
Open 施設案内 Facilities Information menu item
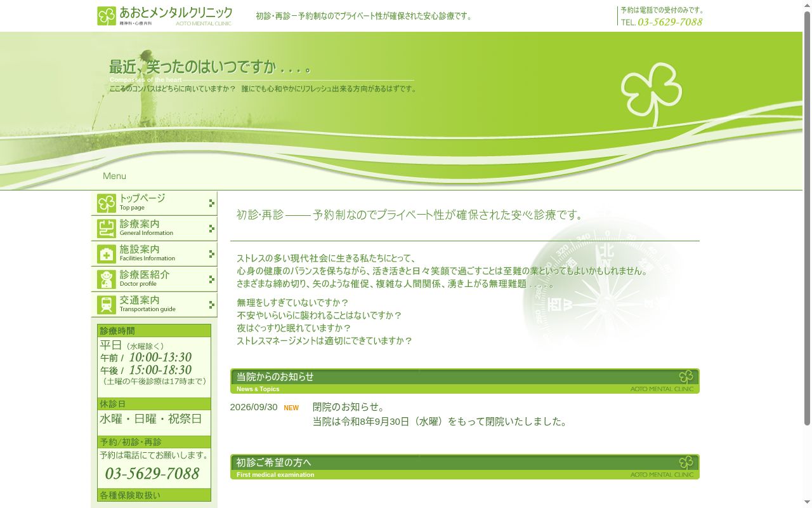(154, 254)
